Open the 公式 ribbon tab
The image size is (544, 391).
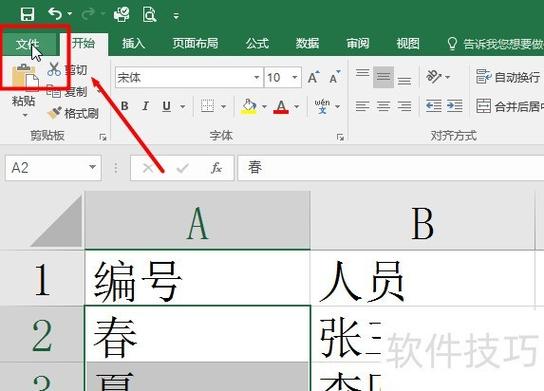pyautogui.click(x=257, y=44)
